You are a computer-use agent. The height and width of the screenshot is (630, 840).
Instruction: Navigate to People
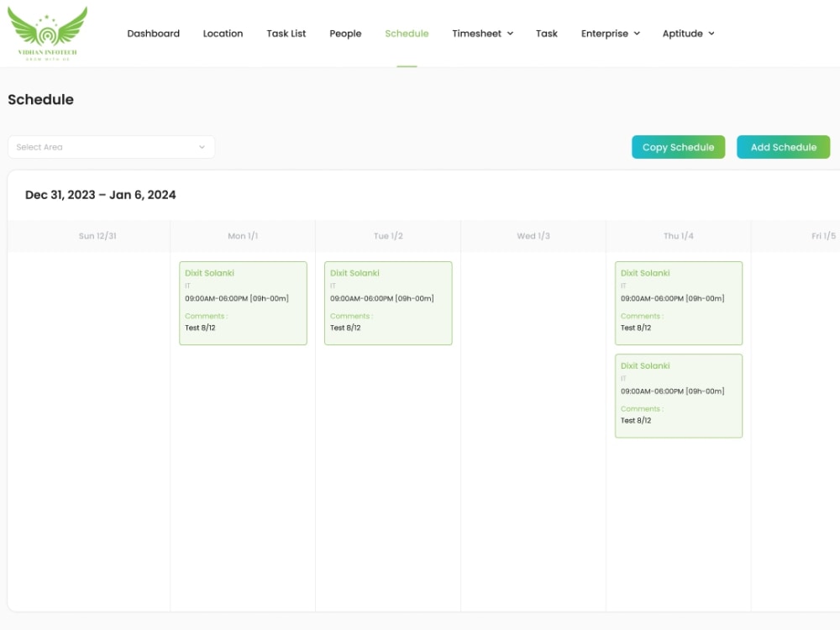[x=345, y=34]
